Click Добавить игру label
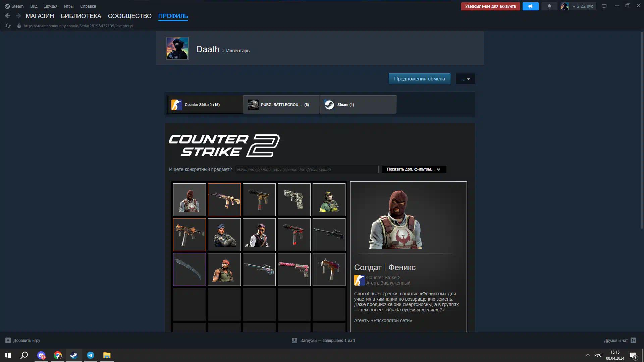The height and width of the screenshot is (362, 644). coord(27,340)
